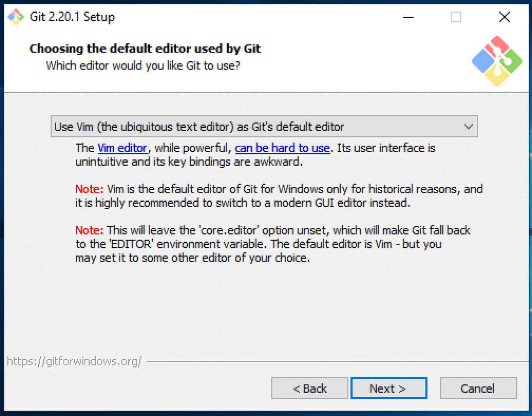Image resolution: width=532 pixels, height=416 pixels.
Task: Click the X icon to exit setup
Action: click(504, 17)
